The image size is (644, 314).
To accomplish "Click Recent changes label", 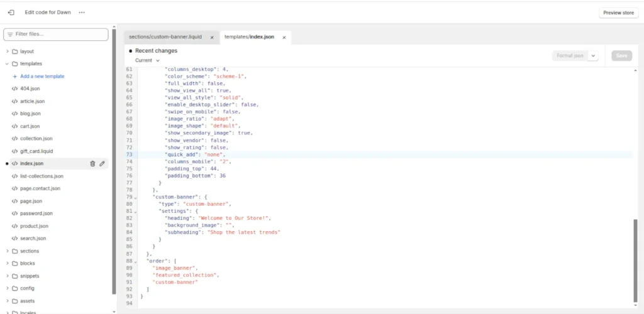I will tap(156, 51).
